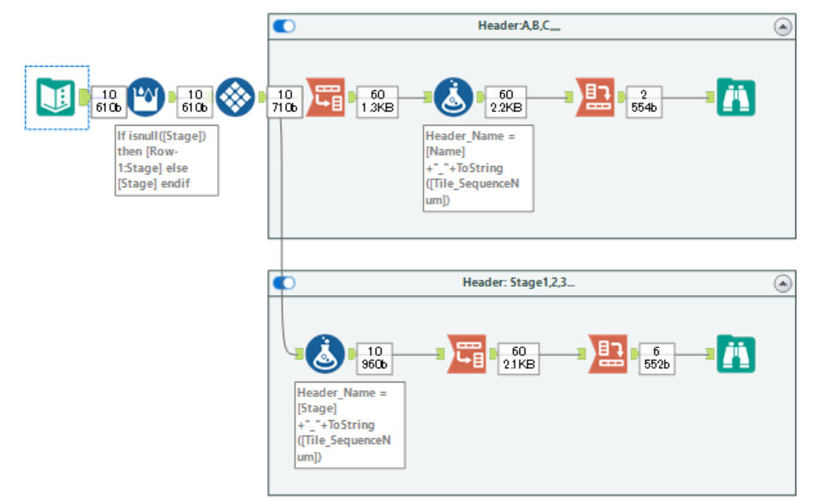Select the blue diamond tool feeding both containers

click(x=235, y=97)
